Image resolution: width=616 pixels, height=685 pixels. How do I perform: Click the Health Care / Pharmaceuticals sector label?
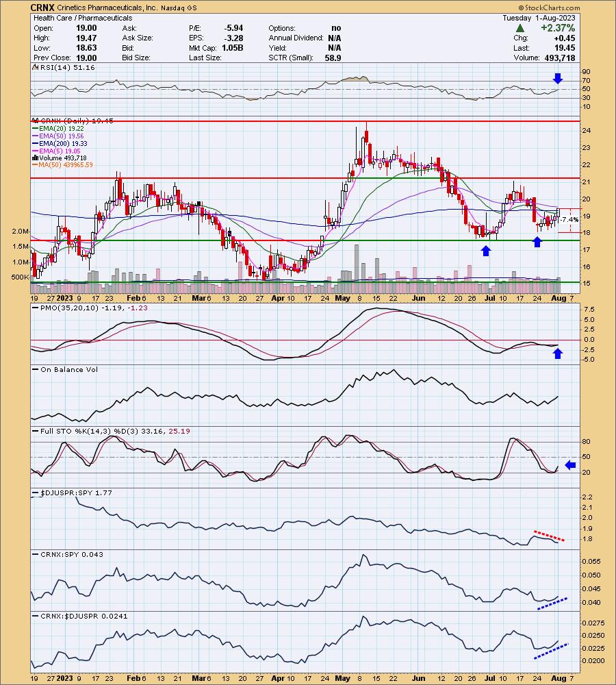pos(83,18)
